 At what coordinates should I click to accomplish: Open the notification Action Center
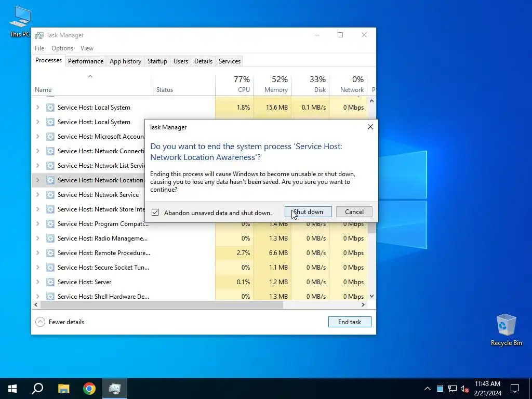(515, 389)
